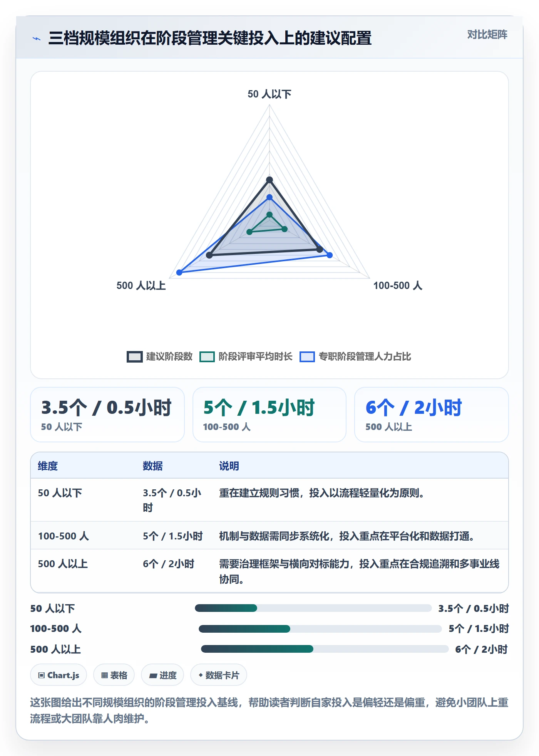
Task: Click the table cell reading 5个 / 1.5小时
Action: coord(173,536)
